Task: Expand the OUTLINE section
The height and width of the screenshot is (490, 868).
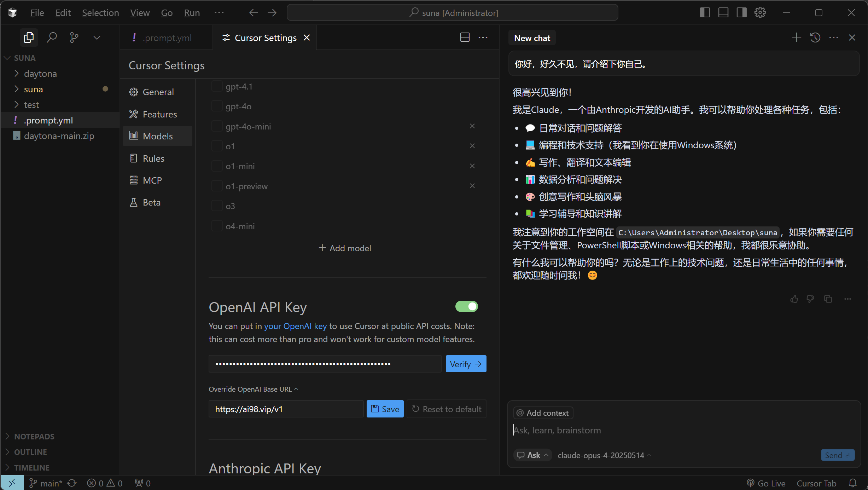Action: (7, 452)
